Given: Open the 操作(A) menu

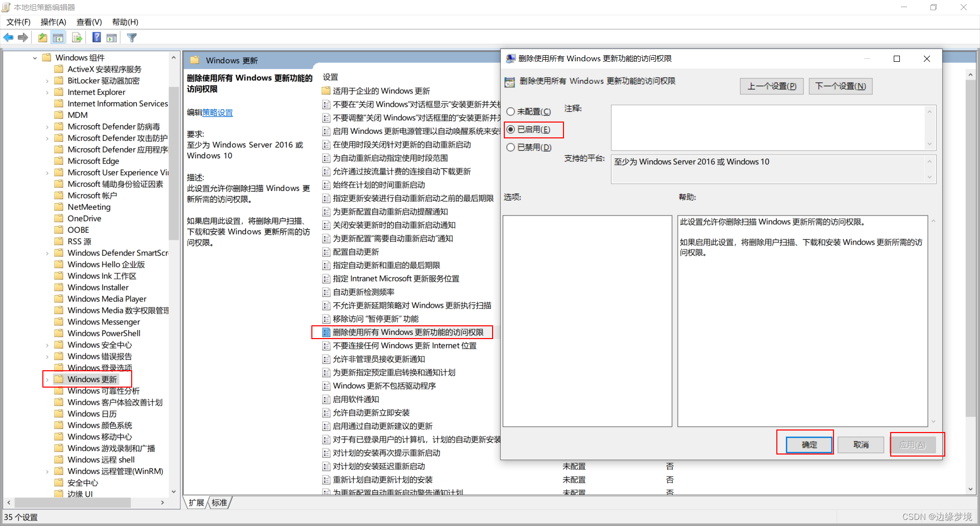Looking at the screenshot, I should click(53, 22).
